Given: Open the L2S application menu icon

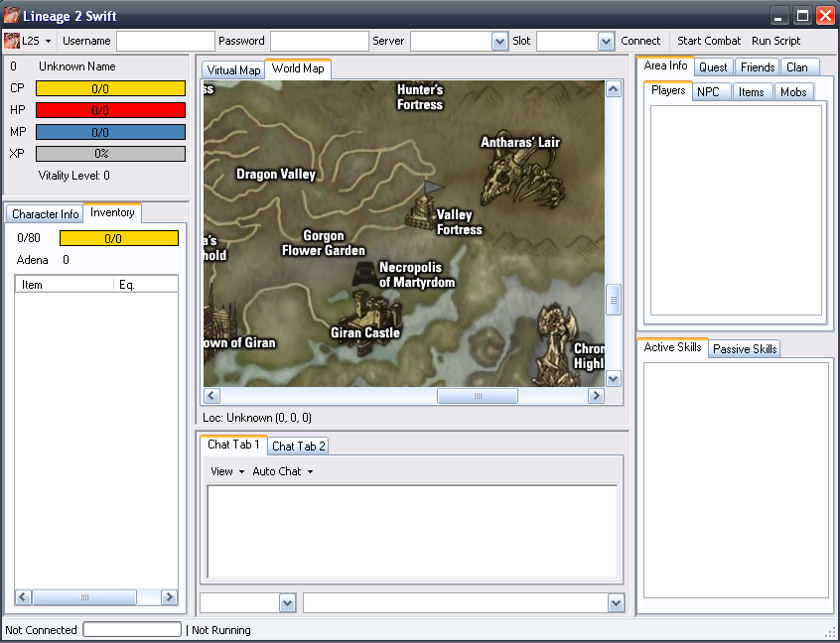Looking at the screenshot, I should 11,41.
